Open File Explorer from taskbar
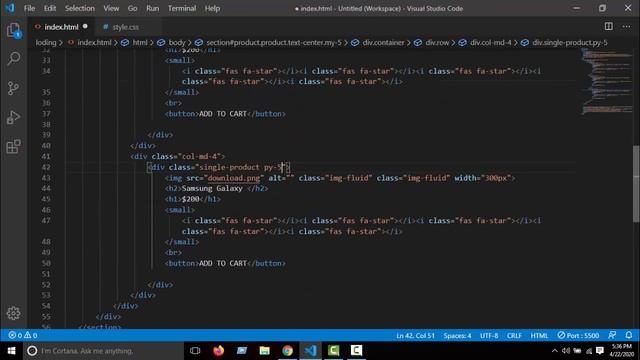This screenshot has width=640, height=360. tap(264, 351)
